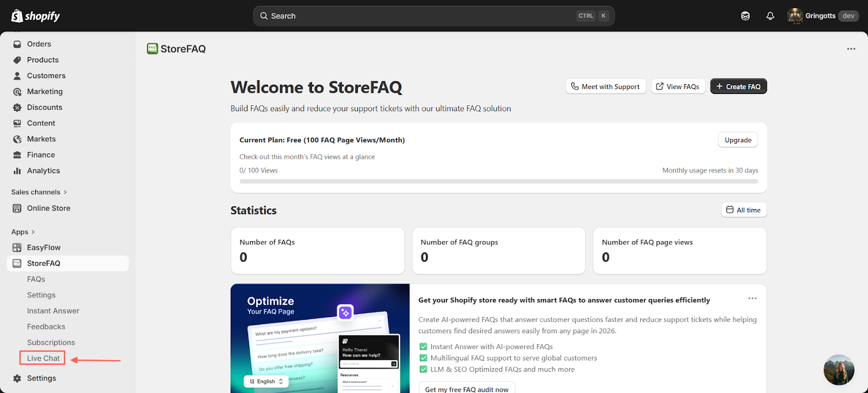868x393 pixels.
Task: Click the monthly views usage progress bar
Action: click(x=499, y=181)
